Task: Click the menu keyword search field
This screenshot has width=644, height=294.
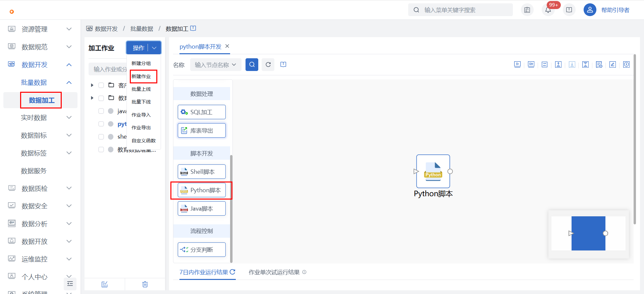Action: point(465,10)
